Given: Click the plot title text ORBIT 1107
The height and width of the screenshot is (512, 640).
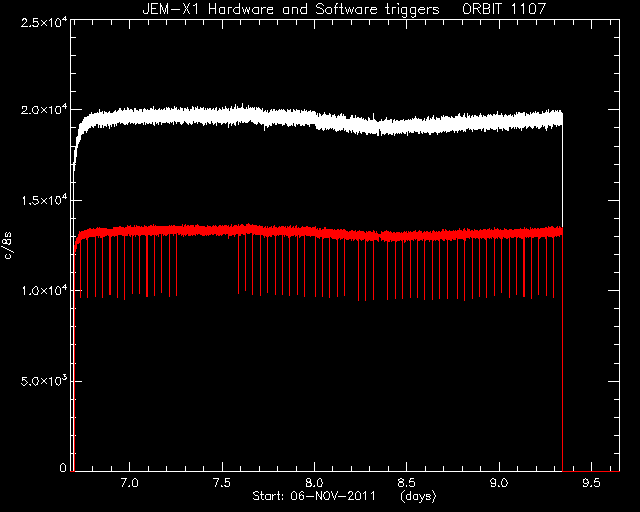Looking at the screenshot, I should (504, 9).
